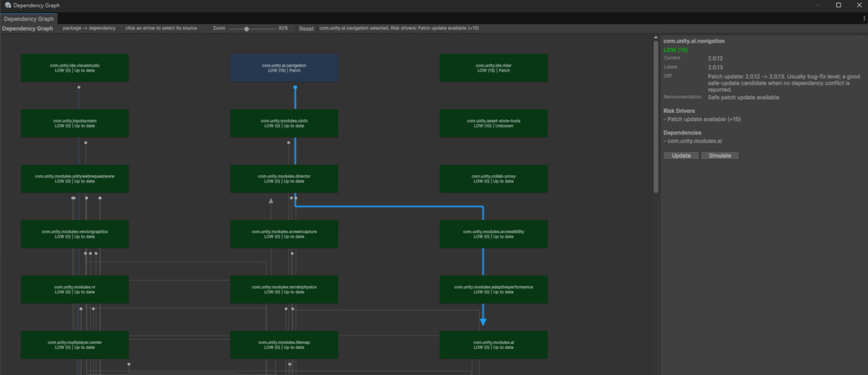Click the 'package -> dependency' legend text
Screen dimensions: 868x375
coord(89,28)
